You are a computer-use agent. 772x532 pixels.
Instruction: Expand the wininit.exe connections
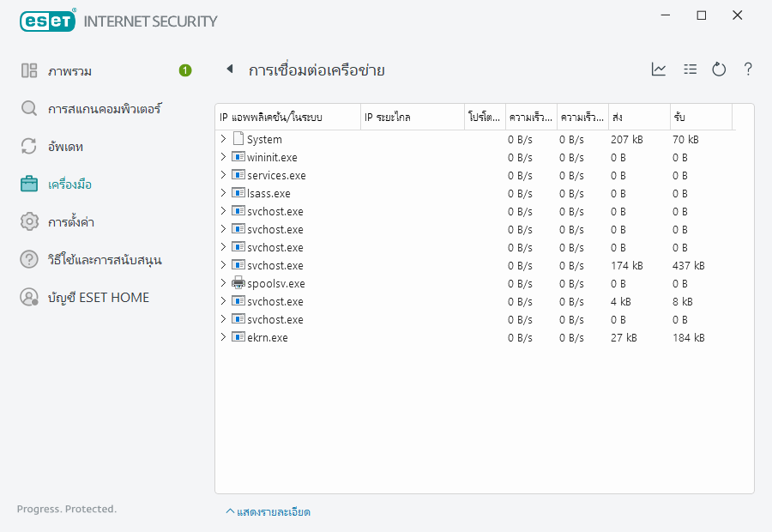pos(223,157)
